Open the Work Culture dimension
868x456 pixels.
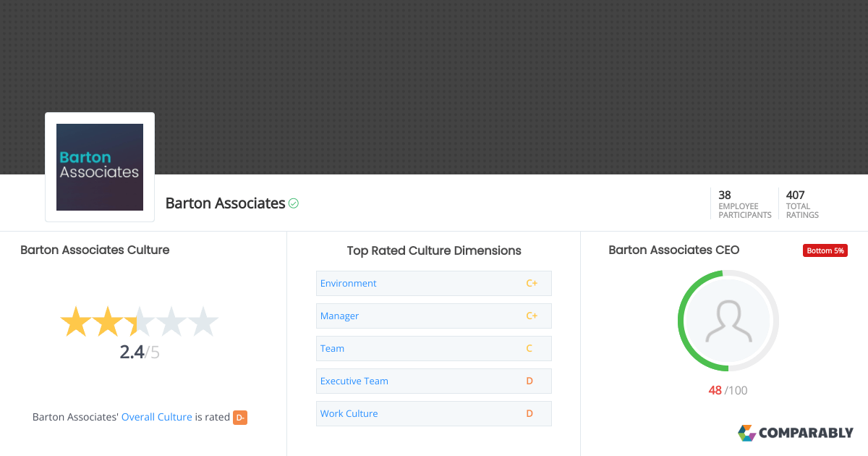(x=434, y=413)
